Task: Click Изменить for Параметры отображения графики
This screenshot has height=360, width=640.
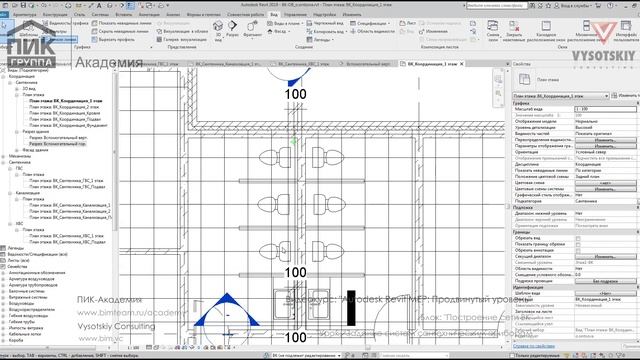Action: (605, 146)
